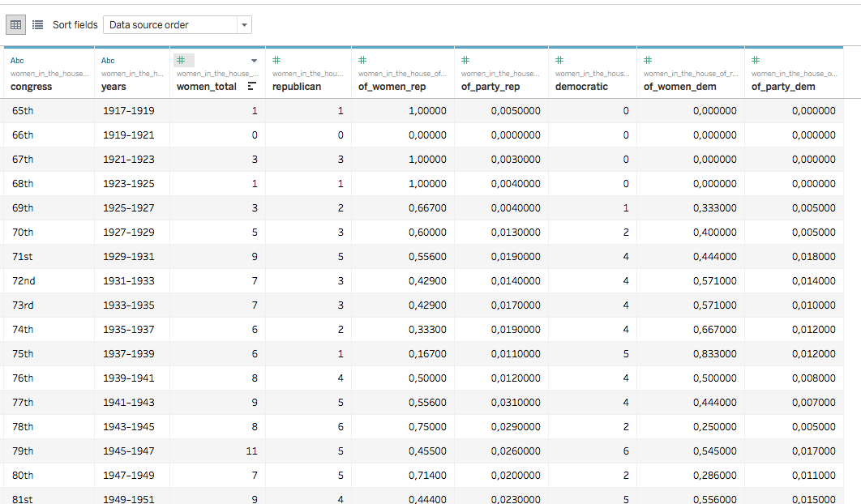
Task: Click the # icon on of_party_rep
Action: coord(465,60)
